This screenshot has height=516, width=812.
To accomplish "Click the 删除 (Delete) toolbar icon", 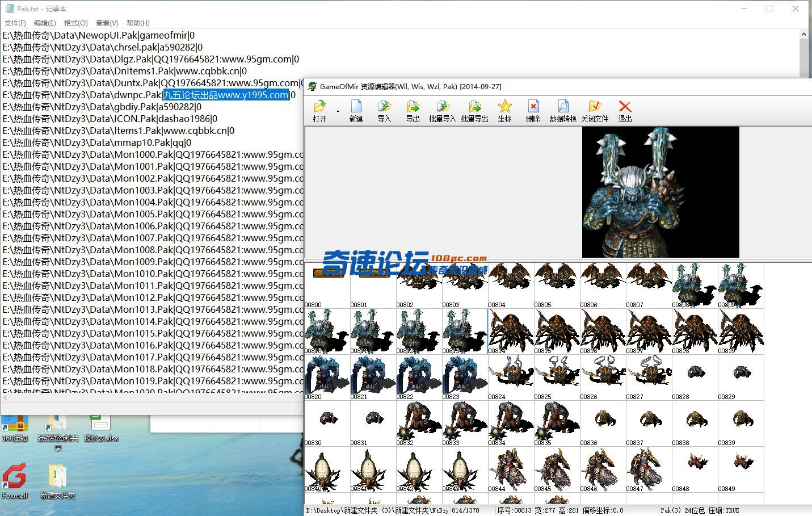I will tap(533, 111).
